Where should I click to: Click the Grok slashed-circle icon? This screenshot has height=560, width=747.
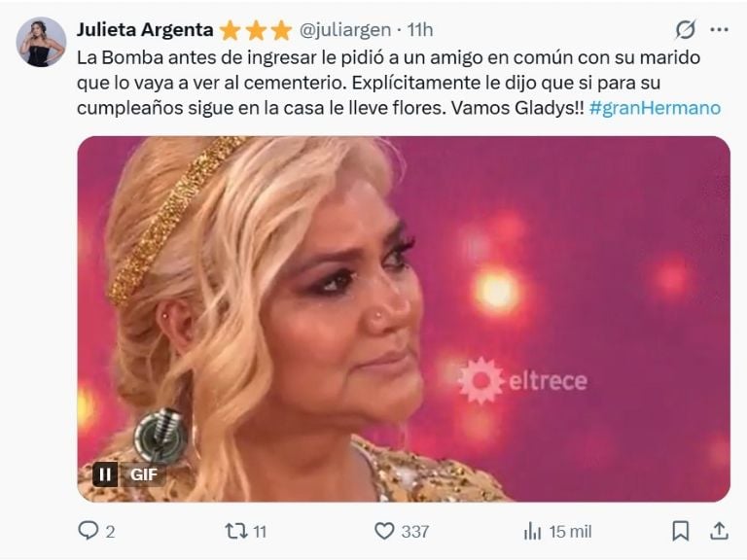pos(685,29)
